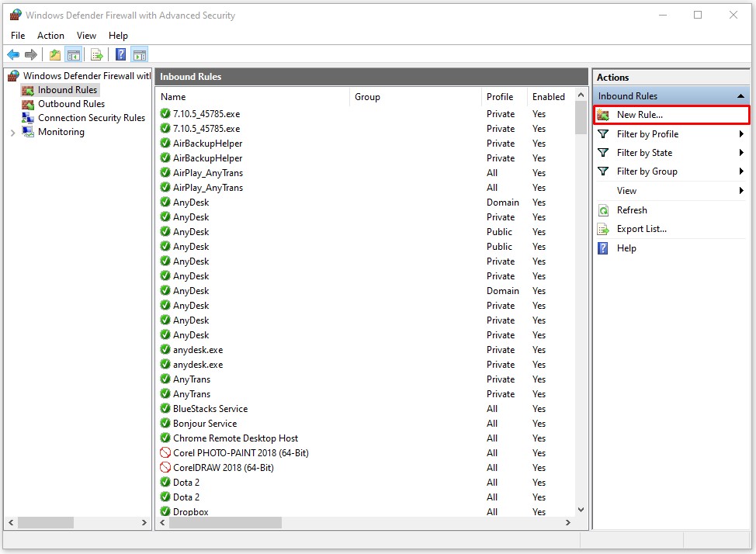Click tree pane horizontal scrollbar left arrow
Screen dimensions: 756x554
11,522
